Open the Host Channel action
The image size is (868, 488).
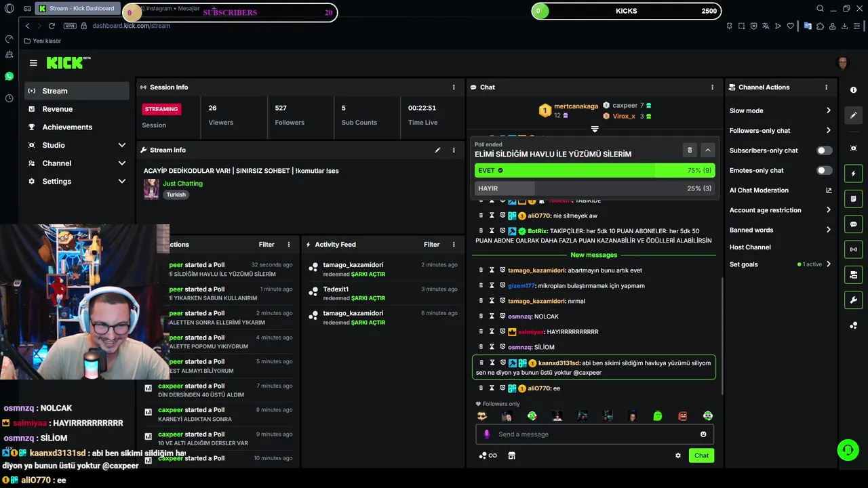tap(750, 247)
